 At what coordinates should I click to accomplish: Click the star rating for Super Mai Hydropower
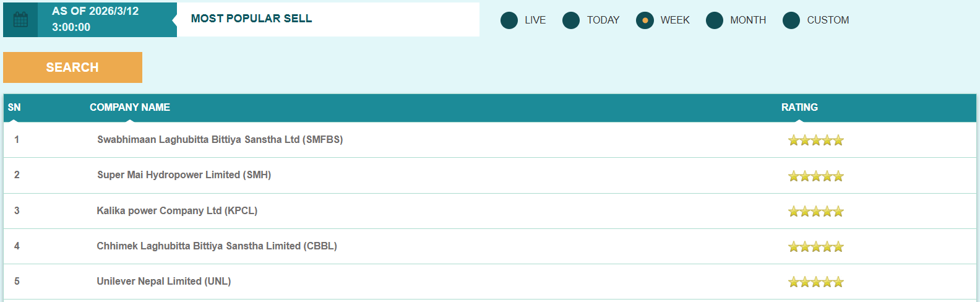click(815, 176)
